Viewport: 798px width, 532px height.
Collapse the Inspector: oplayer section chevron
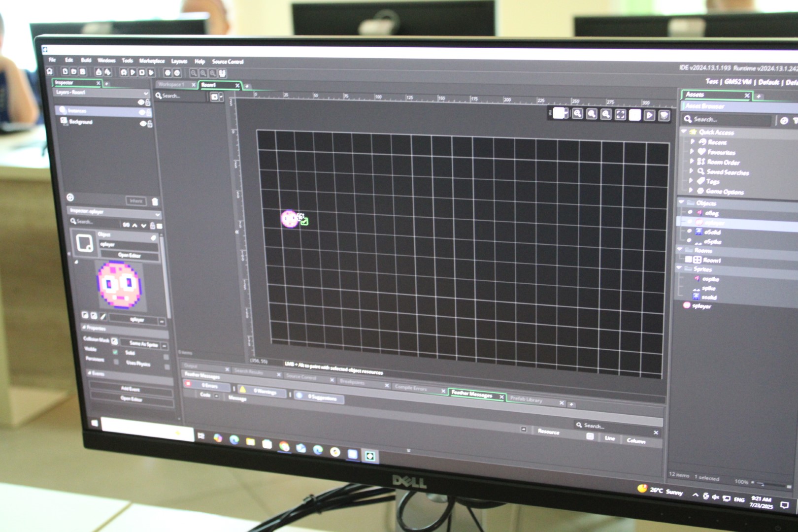pos(158,215)
